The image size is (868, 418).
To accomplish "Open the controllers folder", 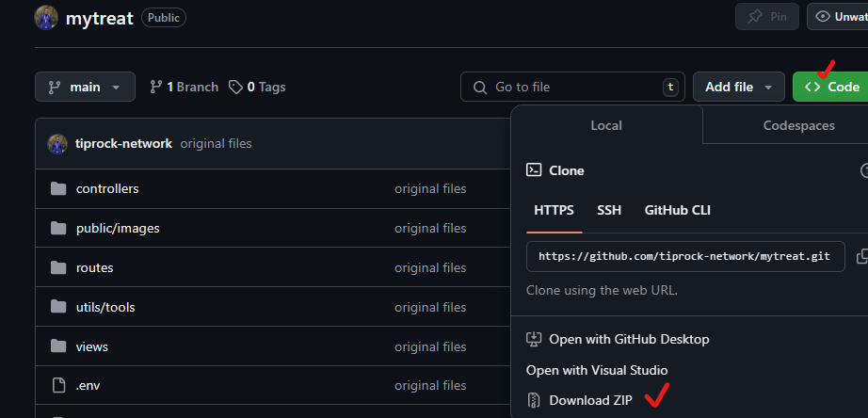I will [x=107, y=189].
